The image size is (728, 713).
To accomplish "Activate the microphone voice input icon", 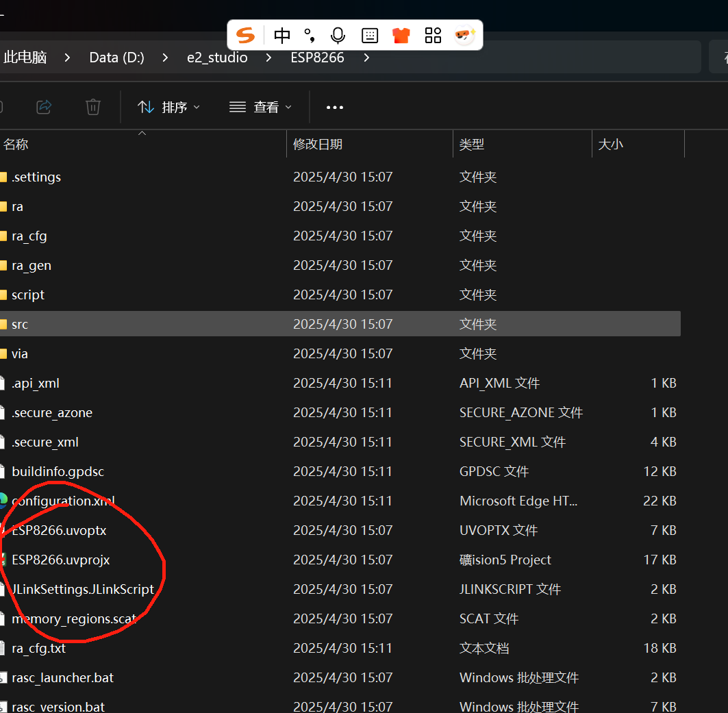I will [338, 36].
